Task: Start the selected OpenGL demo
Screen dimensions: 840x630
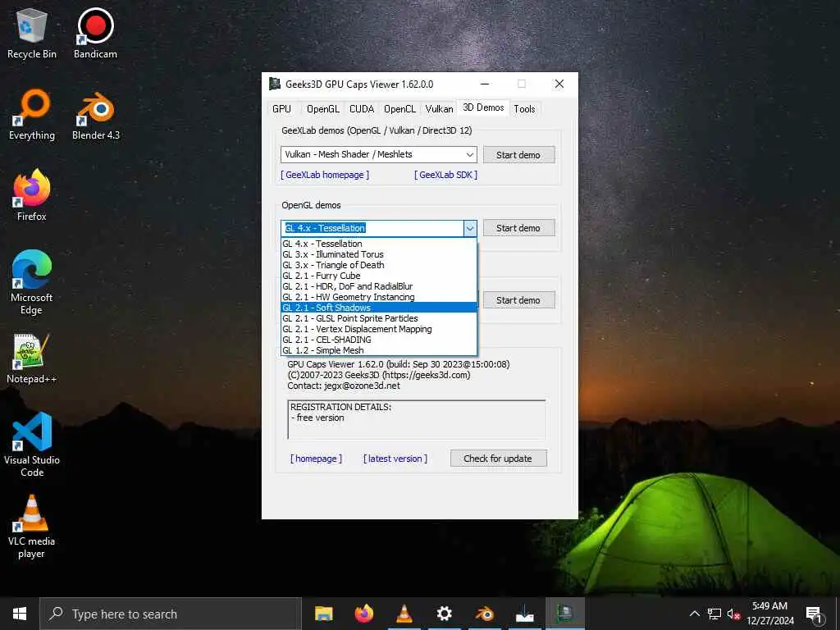Action: click(x=518, y=228)
